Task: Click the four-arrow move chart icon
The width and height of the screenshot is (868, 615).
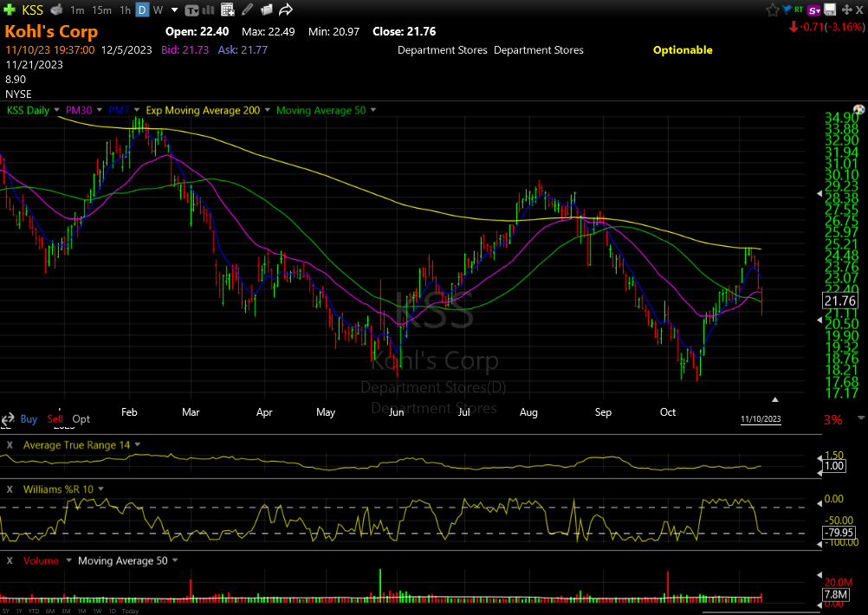Action: pyautogui.click(x=846, y=10)
